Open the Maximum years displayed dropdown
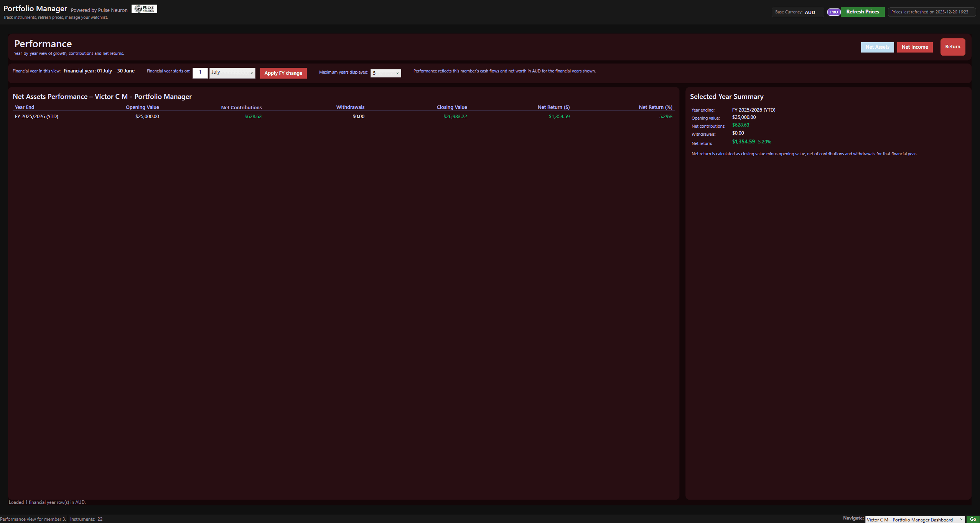The image size is (980, 523). 385,73
